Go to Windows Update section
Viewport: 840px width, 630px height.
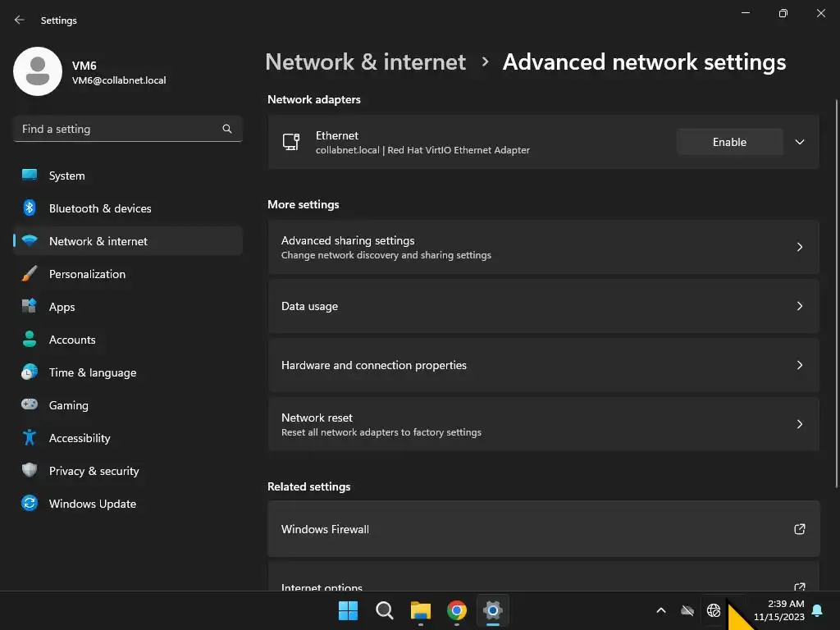tap(93, 504)
